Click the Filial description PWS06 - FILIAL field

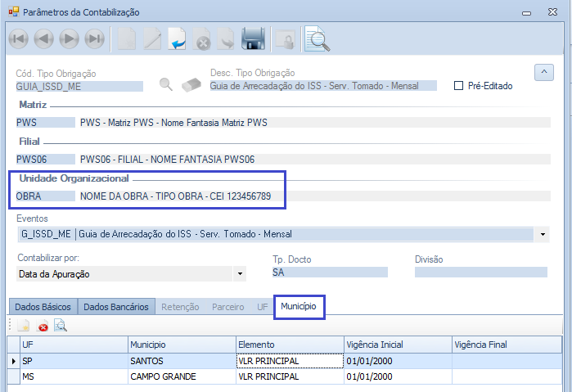point(314,160)
